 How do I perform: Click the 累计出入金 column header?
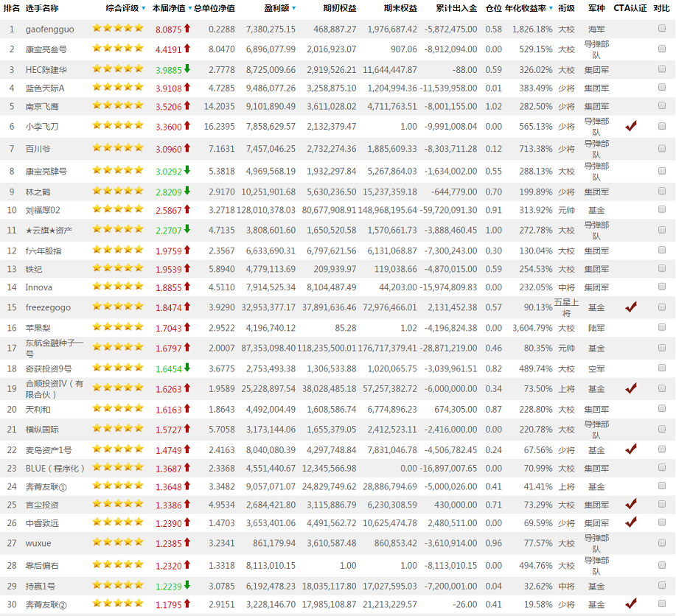click(456, 8)
